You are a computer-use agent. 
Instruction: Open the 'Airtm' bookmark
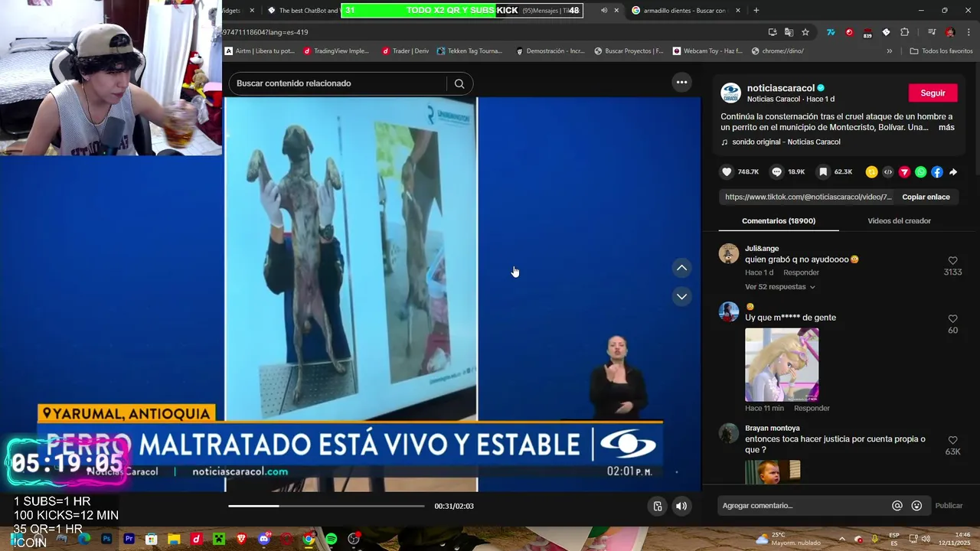click(x=260, y=51)
